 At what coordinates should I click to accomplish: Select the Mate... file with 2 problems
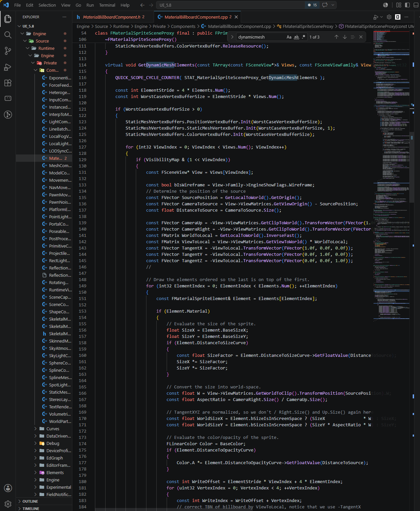[x=44, y=158]
